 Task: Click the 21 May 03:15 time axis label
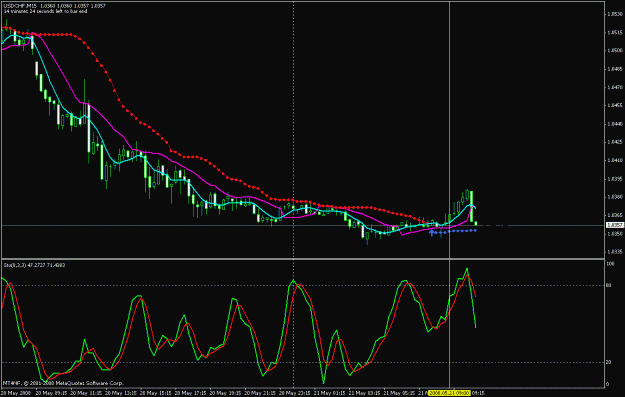[364, 393]
